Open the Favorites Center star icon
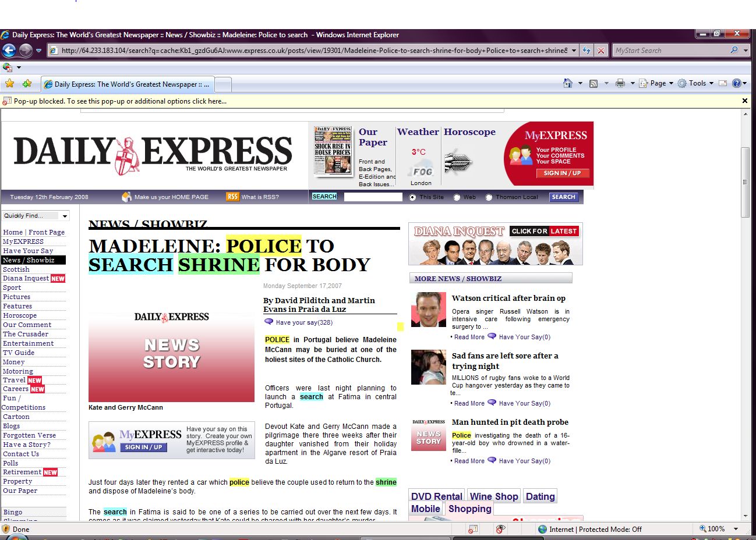The width and height of the screenshot is (756, 540). pyautogui.click(x=9, y=84)
